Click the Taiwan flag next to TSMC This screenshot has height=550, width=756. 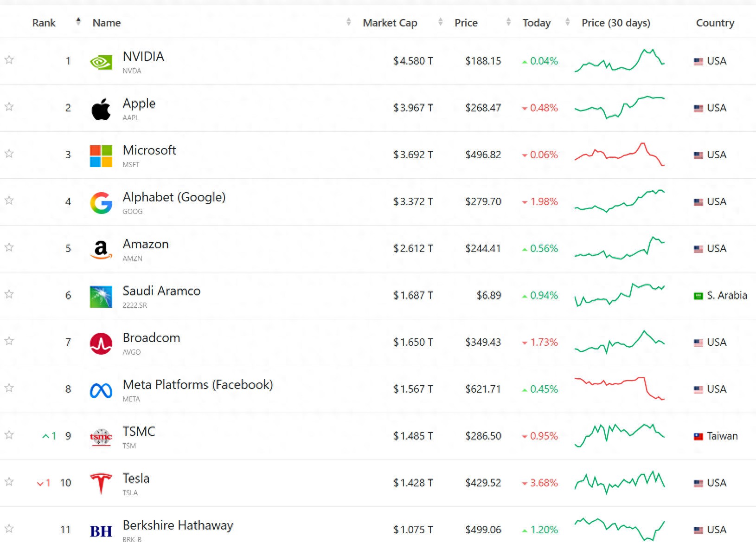pyautogui.click(x=698, y=436)
